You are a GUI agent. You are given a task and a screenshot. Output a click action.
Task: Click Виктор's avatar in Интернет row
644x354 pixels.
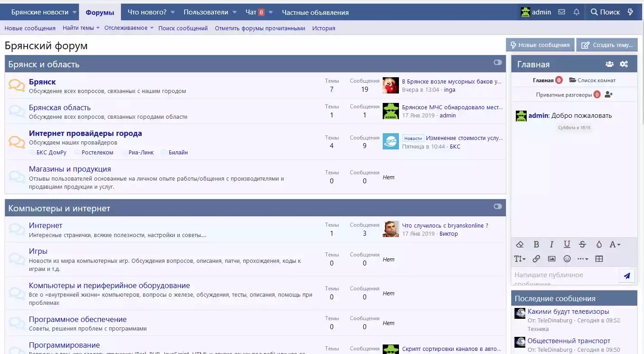point(391,229)
